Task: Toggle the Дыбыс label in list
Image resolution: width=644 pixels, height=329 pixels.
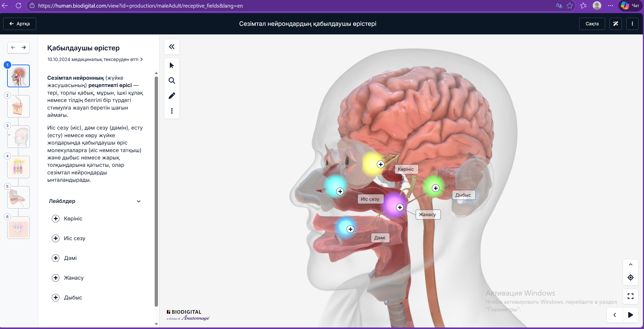Action: (x=56, y=298)
